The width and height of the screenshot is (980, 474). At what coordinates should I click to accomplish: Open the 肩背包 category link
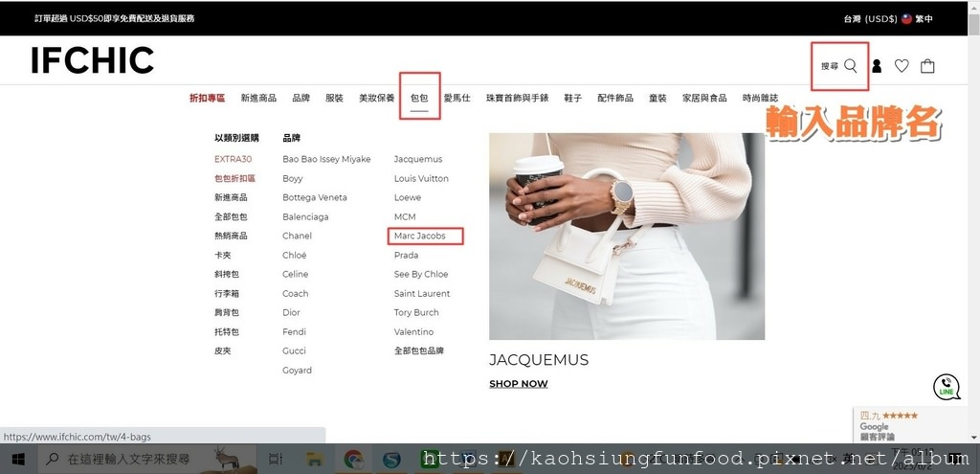click(x=226, y=313)
